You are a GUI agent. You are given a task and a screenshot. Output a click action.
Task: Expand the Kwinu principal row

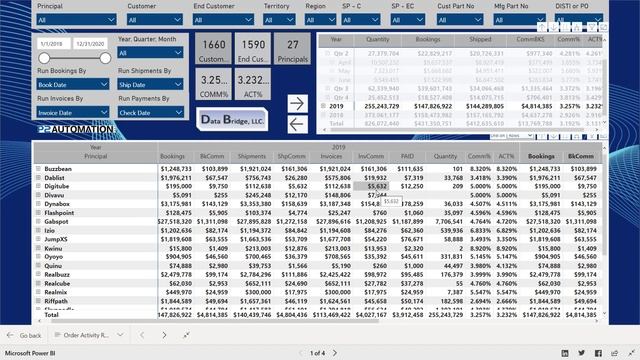38,248
